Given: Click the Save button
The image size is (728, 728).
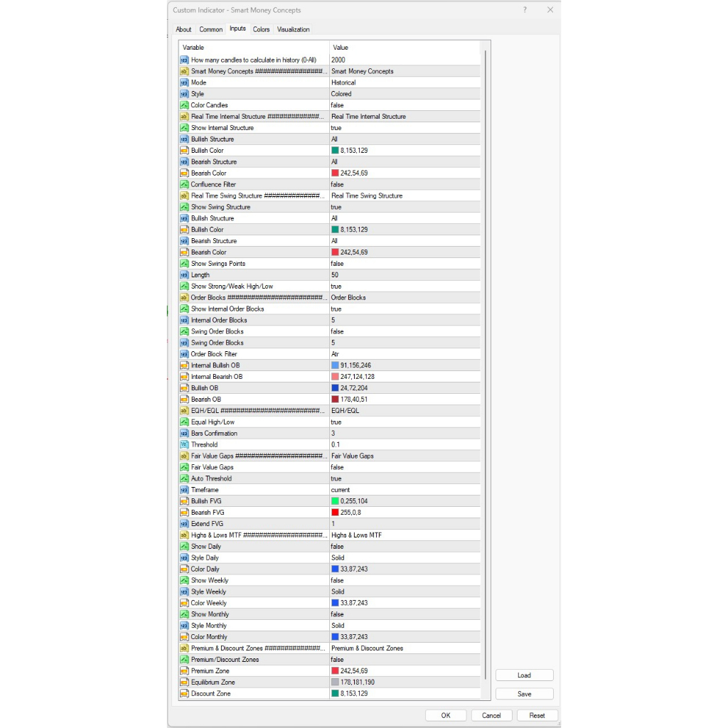Looking at the screenshot, I should [524, 694].
